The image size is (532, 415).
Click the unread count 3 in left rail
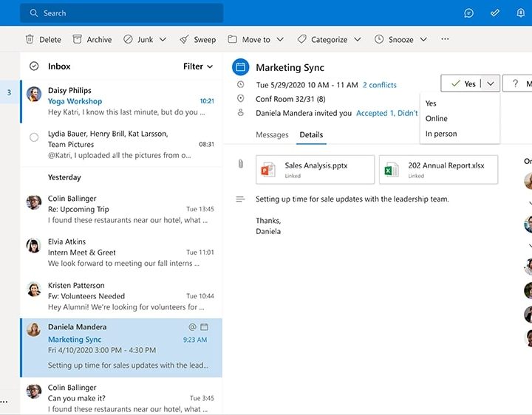coord(9,92)
